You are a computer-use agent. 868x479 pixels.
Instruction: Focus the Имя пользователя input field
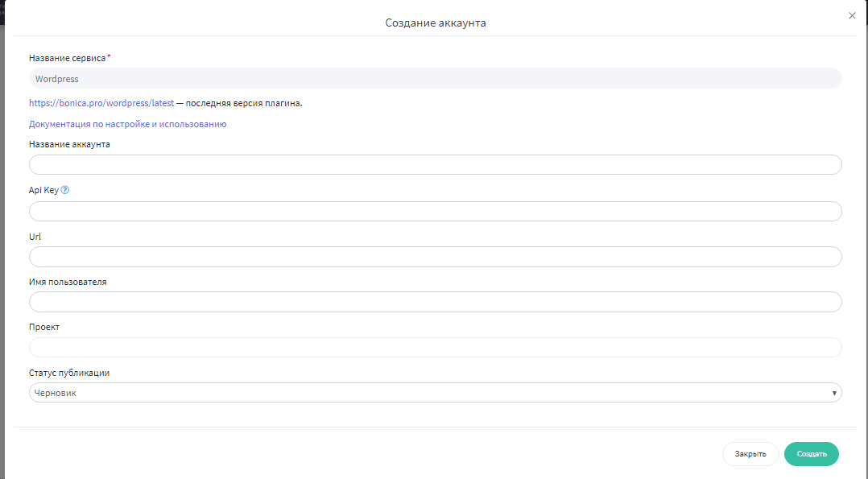coord(435,303)
